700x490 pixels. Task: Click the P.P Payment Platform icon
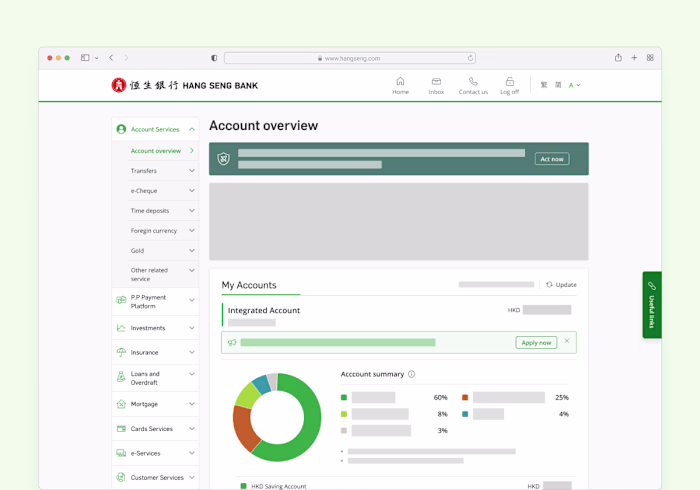tap(121, 300)
